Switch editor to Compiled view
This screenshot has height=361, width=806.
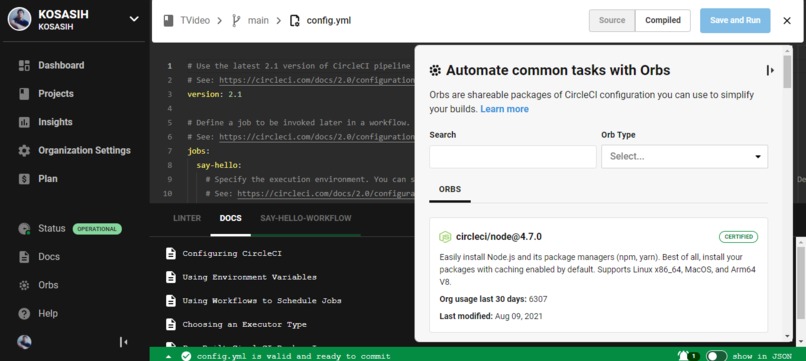[663, 21]
